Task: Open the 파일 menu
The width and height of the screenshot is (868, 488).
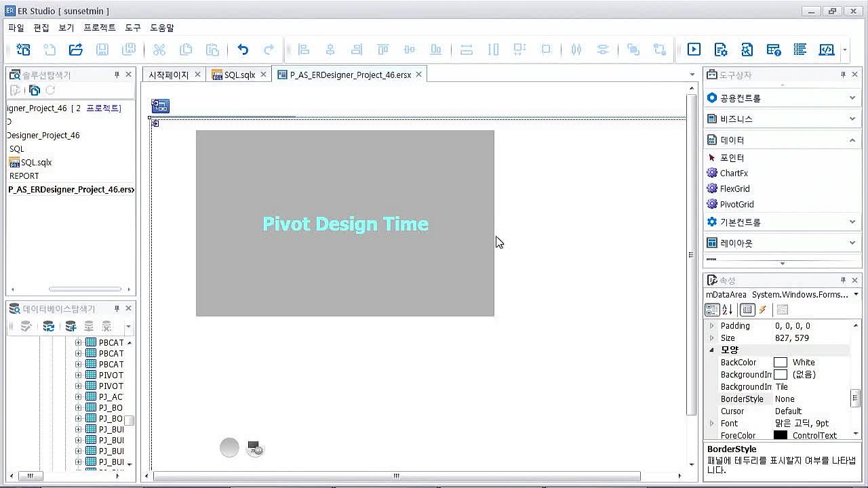Action: (16, 28)
